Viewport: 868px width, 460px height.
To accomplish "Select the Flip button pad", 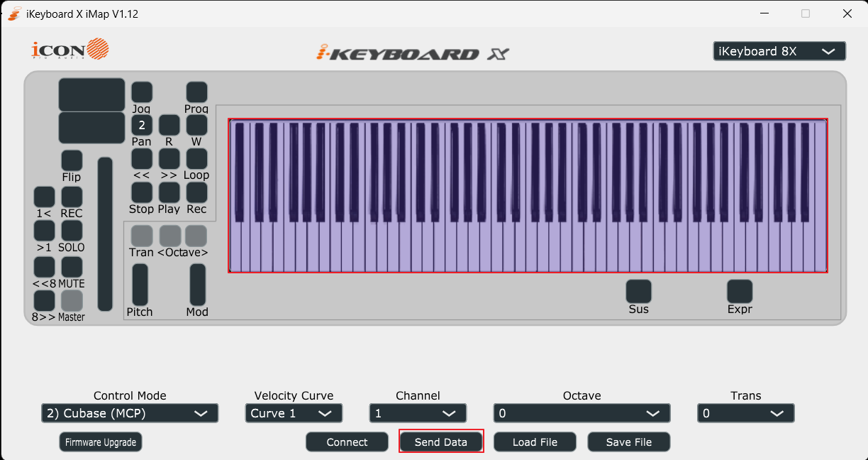I will pyautogui.click(x=72, y=160).
